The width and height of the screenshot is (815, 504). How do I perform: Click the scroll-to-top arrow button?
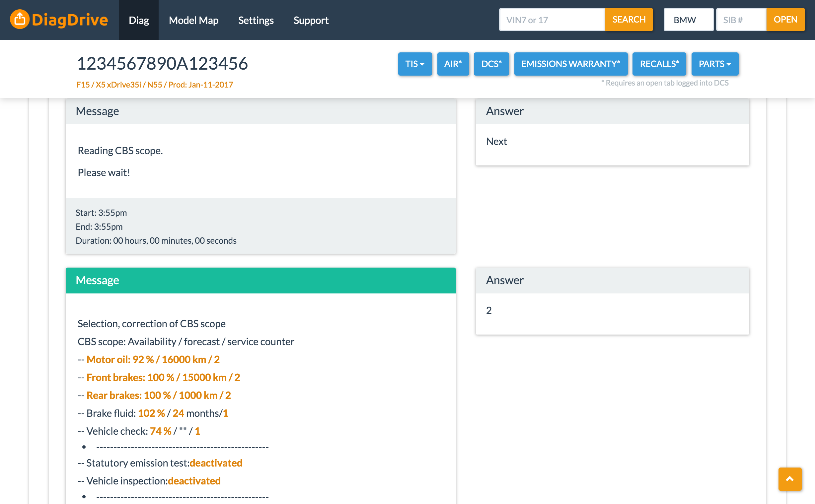click(x=789, y=479)
